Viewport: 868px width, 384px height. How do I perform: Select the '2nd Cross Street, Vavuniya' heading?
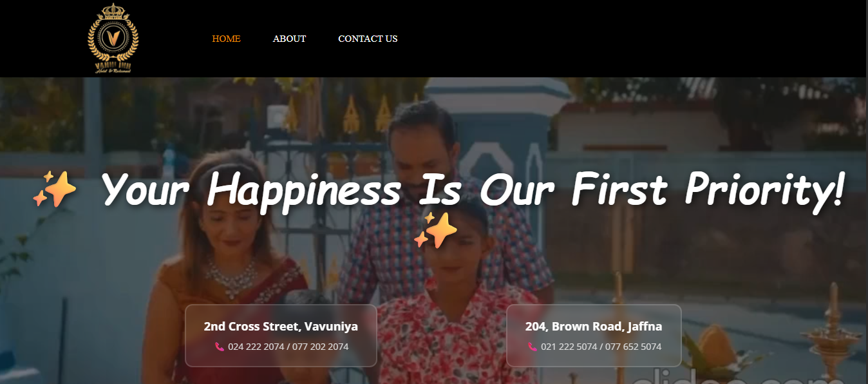281,327
